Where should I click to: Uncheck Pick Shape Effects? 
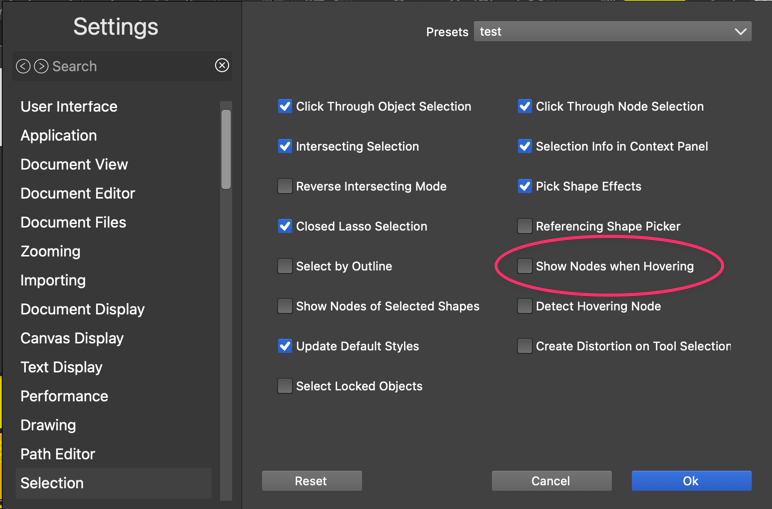(525, 186)
